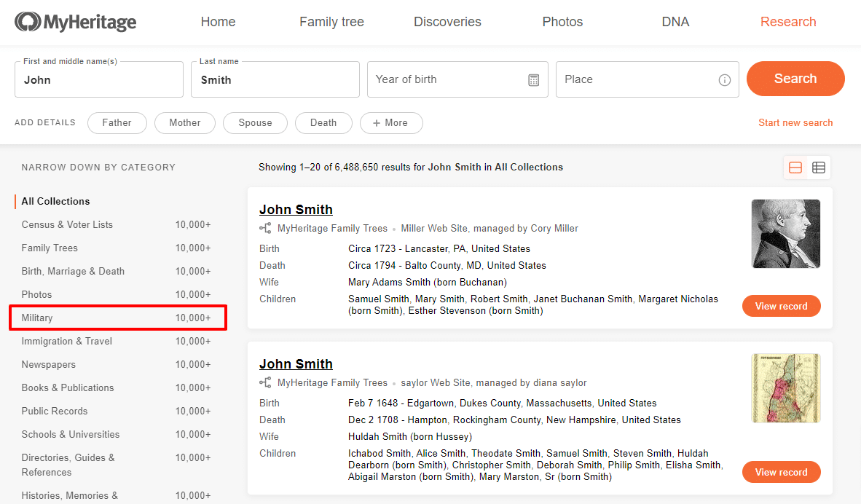Select All Collections category
Image resolution: width=861 pixels, height=504 pixels.
(x=55, y=202)
